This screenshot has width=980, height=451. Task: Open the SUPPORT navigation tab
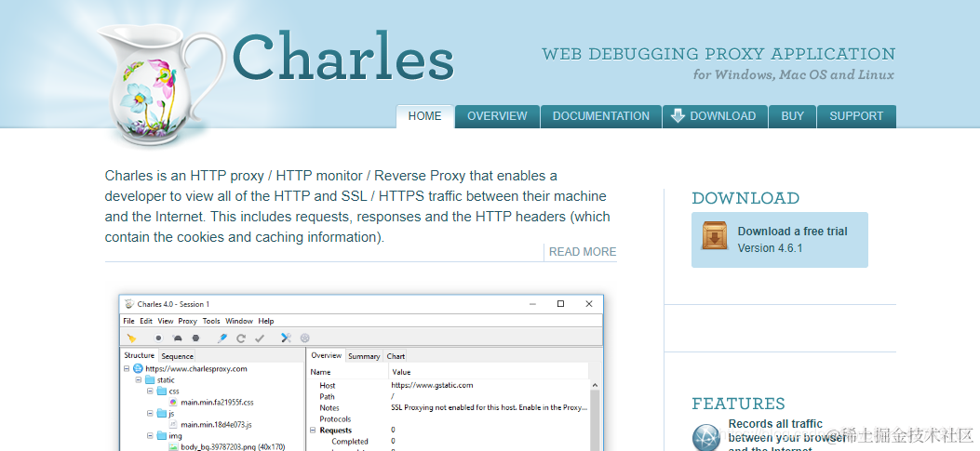pyautogui.click(x=856, y=116)
